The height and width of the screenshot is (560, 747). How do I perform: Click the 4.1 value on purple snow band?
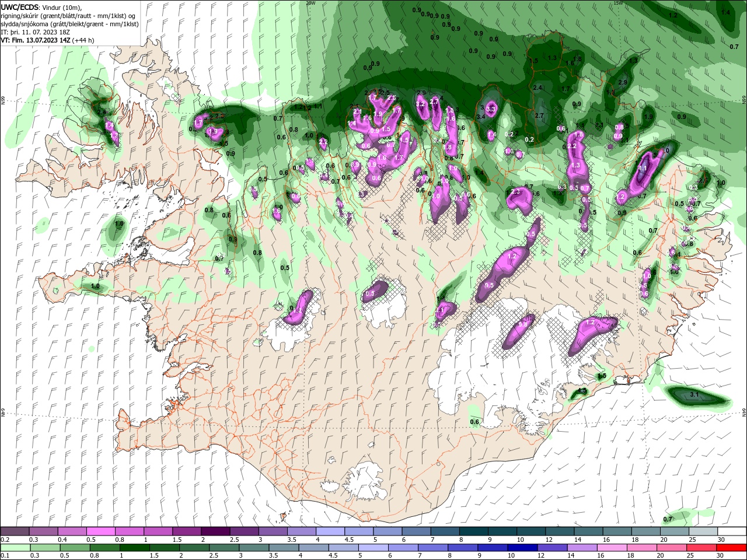(x=643, y=168)
